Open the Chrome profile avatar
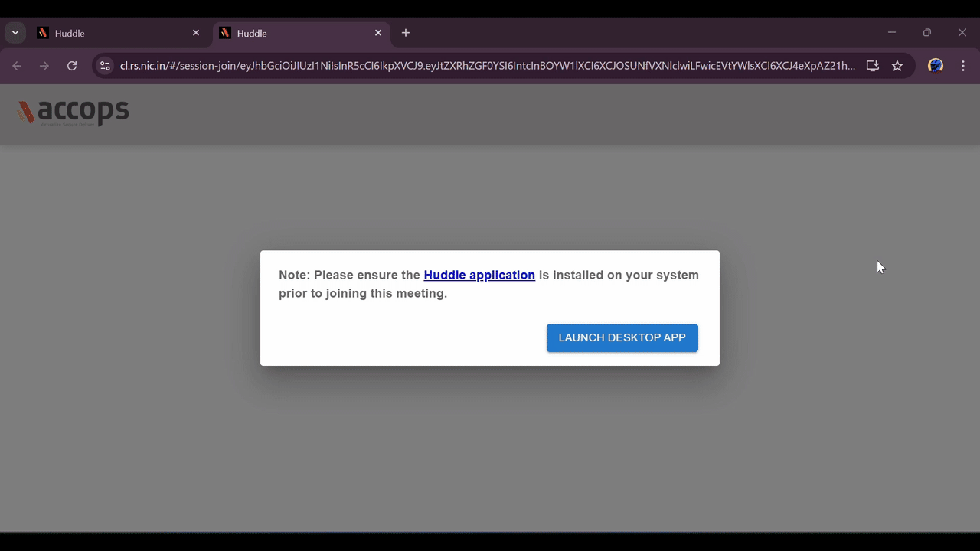This screenshot has width=980, height=551. (935, 66)
